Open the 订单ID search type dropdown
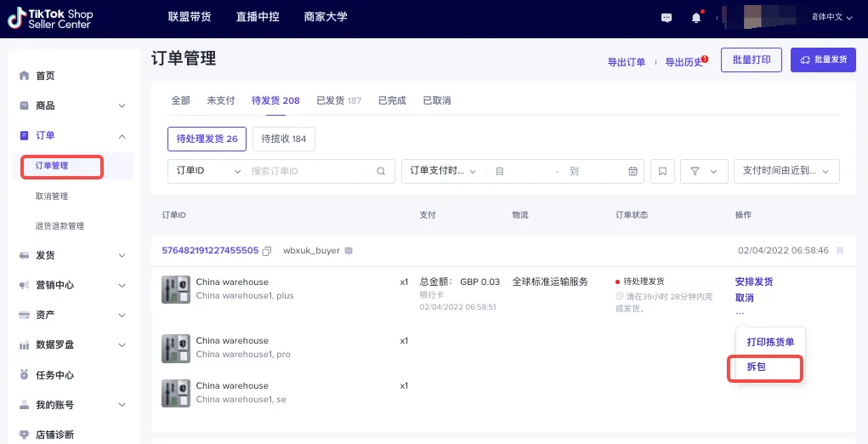868x444 pixels. (x=208, y=171)
